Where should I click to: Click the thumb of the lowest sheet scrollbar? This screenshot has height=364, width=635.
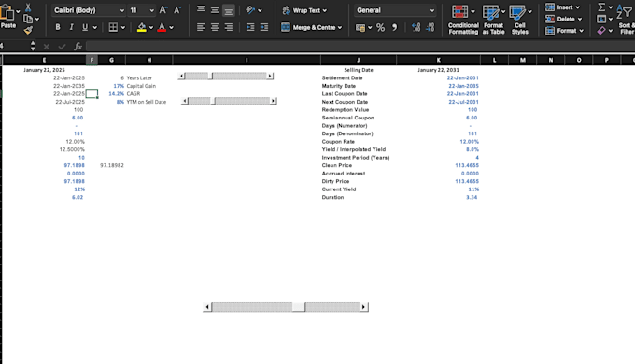299,307
